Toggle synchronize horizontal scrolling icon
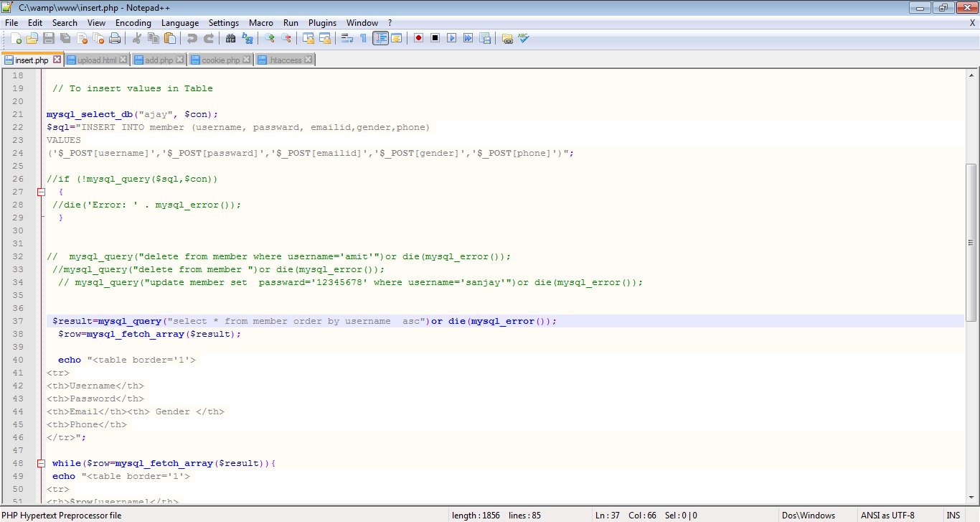980x522 pixels. [325, 38]
